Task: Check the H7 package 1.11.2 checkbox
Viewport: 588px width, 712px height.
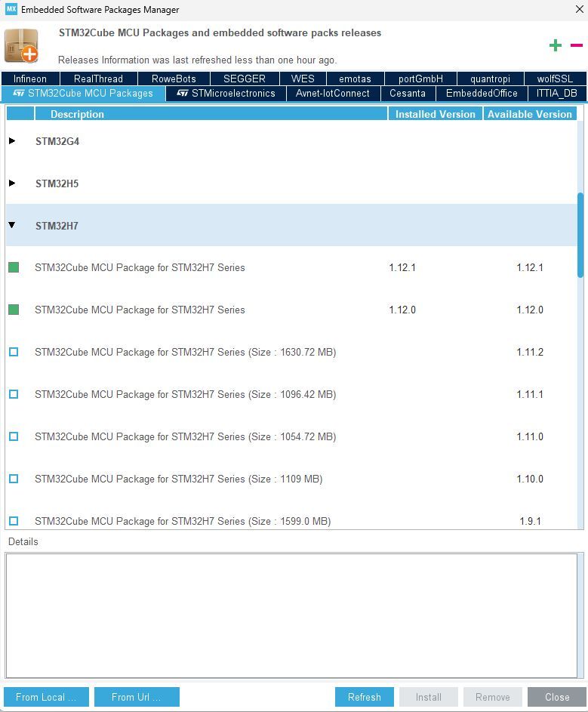Action: pyautogui.click(x=14, y=352)
